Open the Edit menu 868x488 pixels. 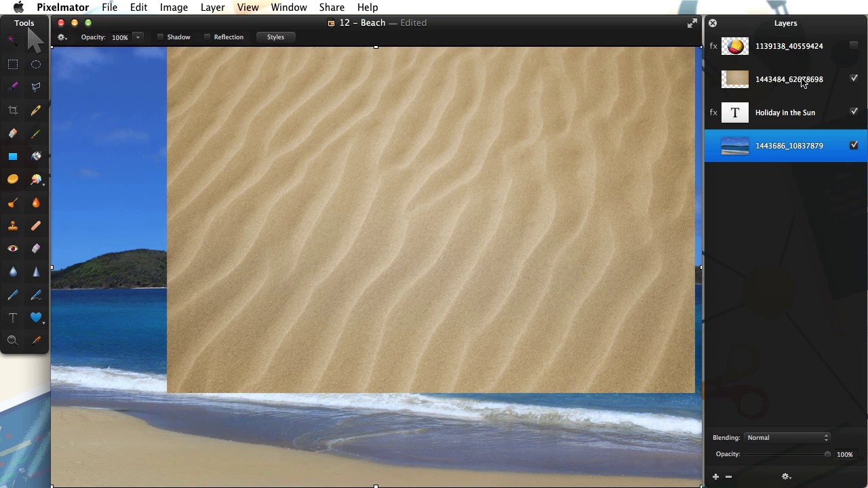pos(138,7)
